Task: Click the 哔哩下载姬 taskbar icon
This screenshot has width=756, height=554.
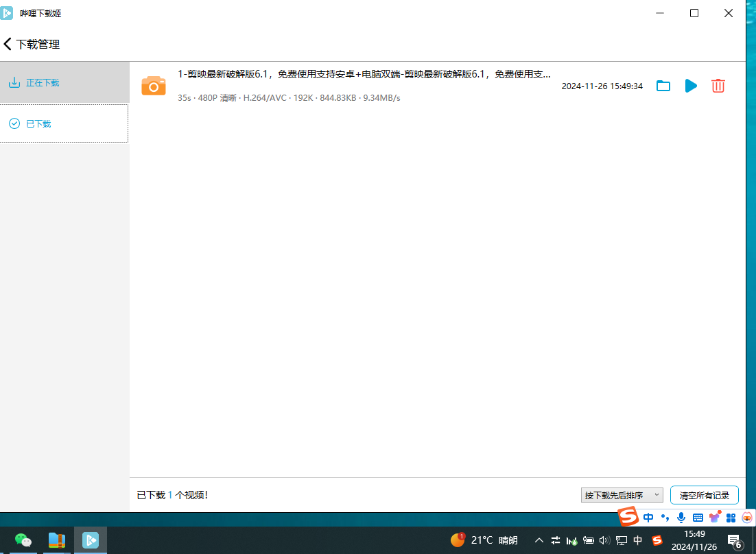Action: [x=90, y=540]
